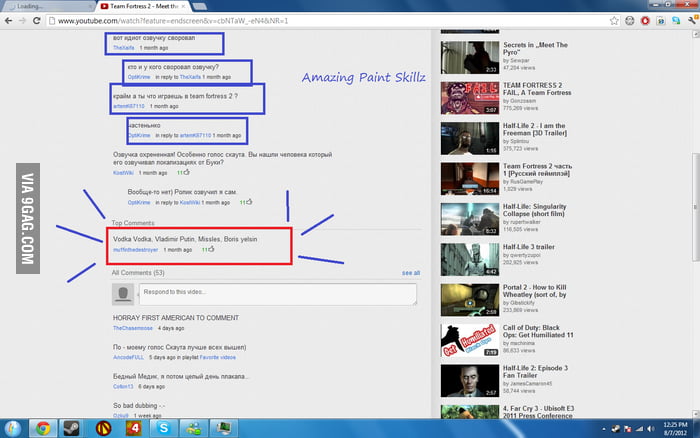
Task: Open the taskbar clock showing 12:25 PM
Action: pos(675,429)
